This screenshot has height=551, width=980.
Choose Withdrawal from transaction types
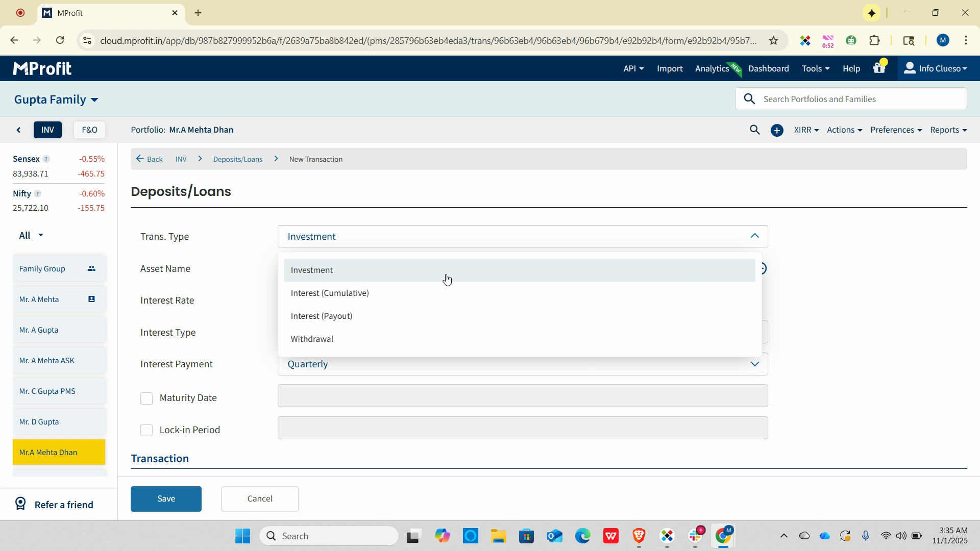(312, 339)
